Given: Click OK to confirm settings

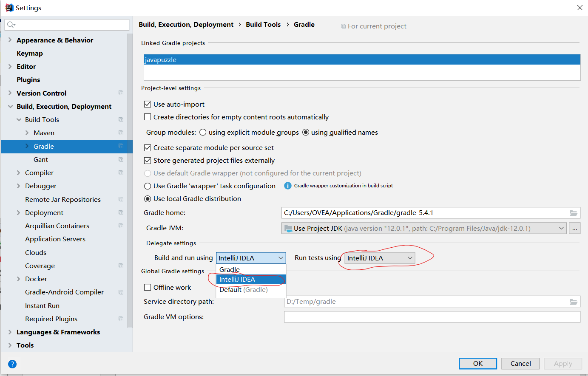Looking at the screenshot, I should (x=478, y=364).
